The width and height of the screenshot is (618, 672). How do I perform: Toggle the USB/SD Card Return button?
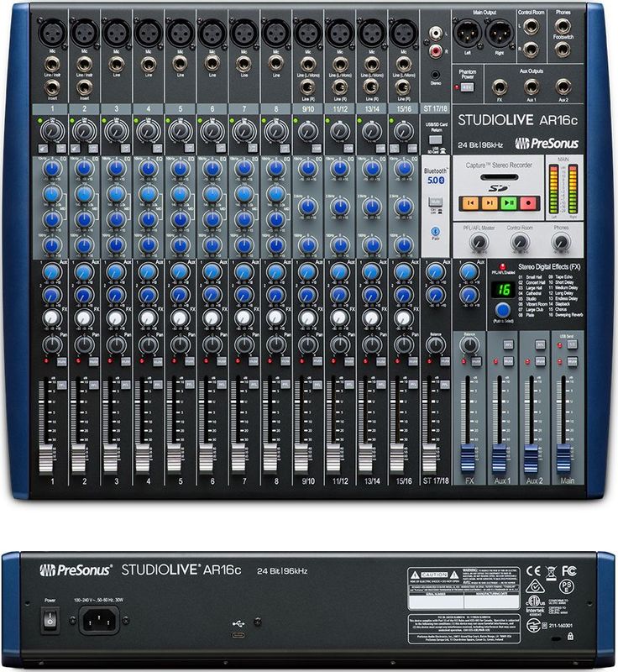(x=436, y=139)
